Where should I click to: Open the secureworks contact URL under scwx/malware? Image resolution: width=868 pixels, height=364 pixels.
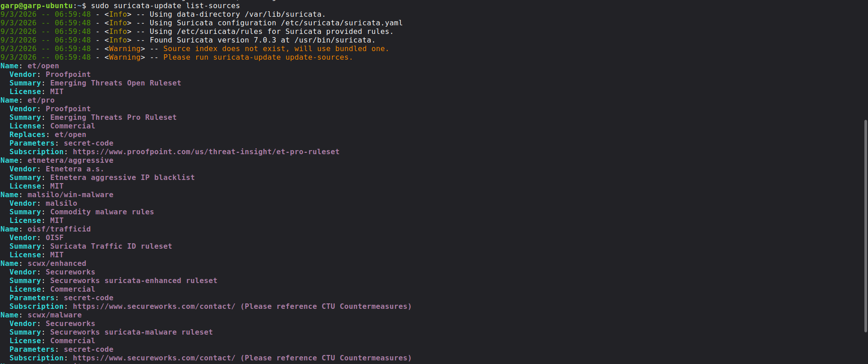pos(154,358)
